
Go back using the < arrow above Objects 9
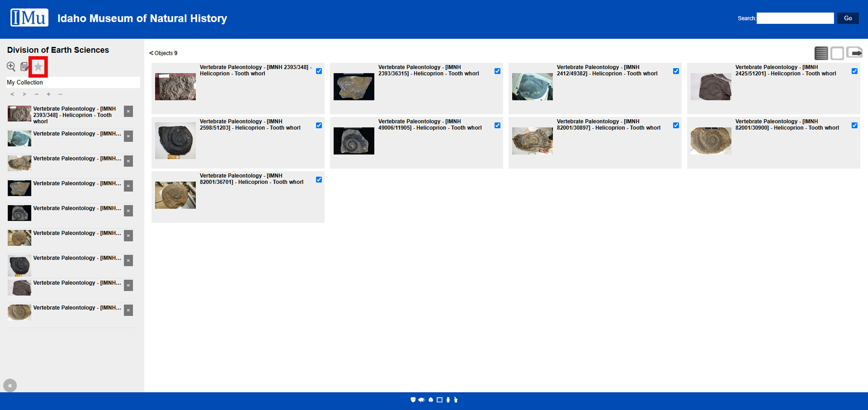tap(151, 53)
